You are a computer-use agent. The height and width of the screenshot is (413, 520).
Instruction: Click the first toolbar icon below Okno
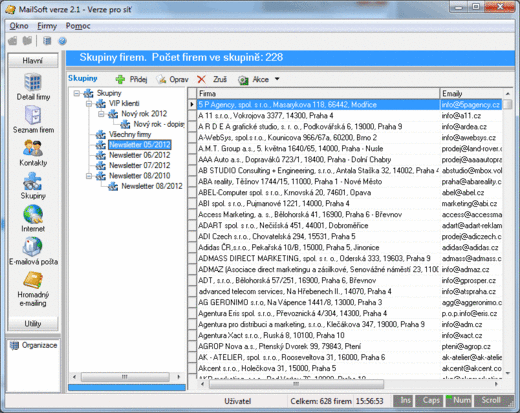pyautogui.click(x=13, y=41)
